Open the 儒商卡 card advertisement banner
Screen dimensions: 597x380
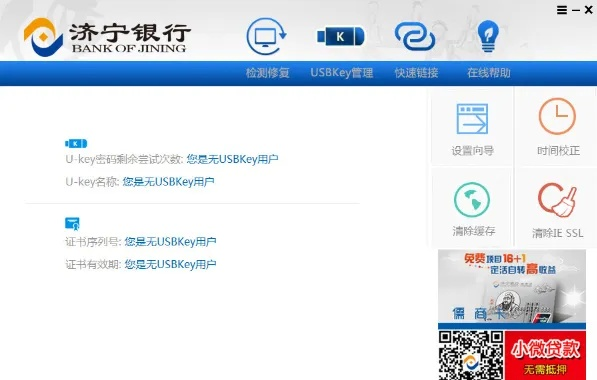click(512, 288)
